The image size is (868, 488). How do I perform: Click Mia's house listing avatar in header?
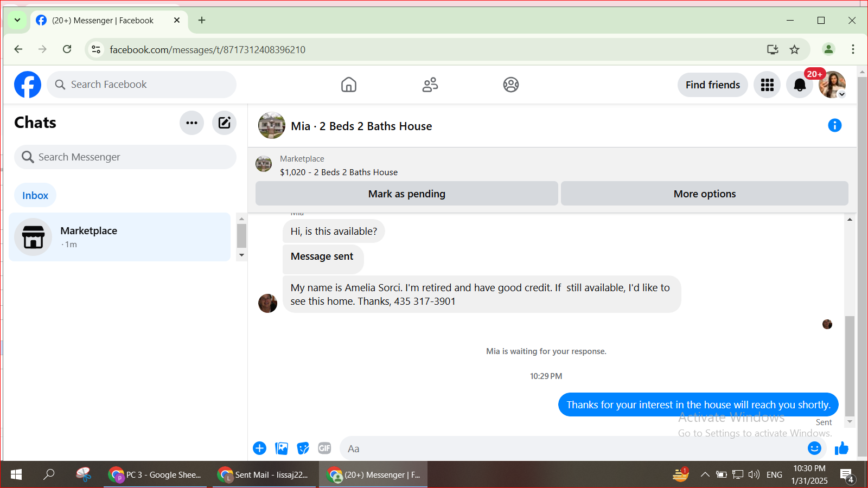(x=272, y=126)
